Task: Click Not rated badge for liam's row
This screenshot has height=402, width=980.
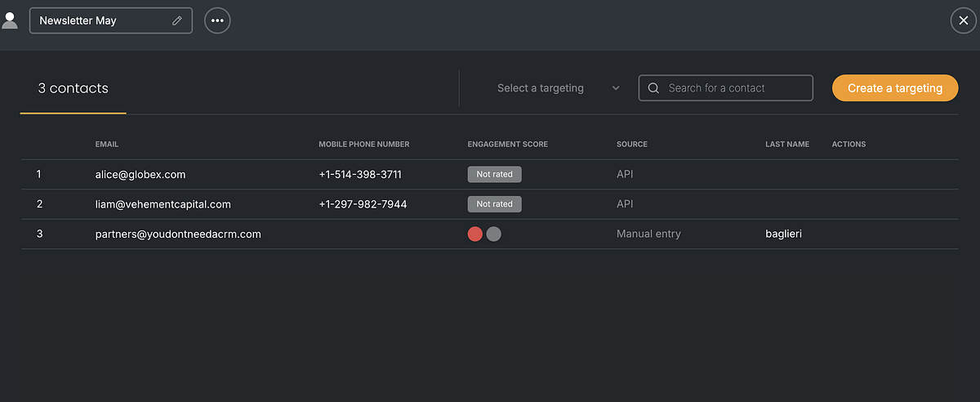Action: click(494, 204)
